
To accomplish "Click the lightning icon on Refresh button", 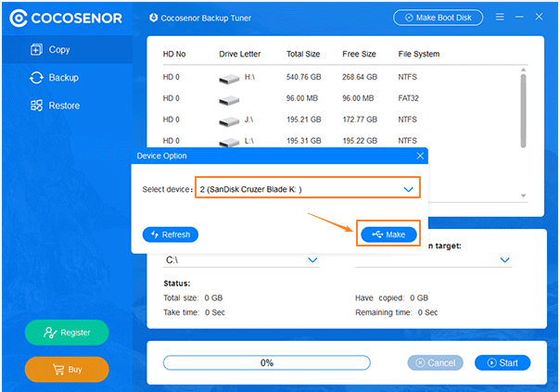I will pos(155,234).
